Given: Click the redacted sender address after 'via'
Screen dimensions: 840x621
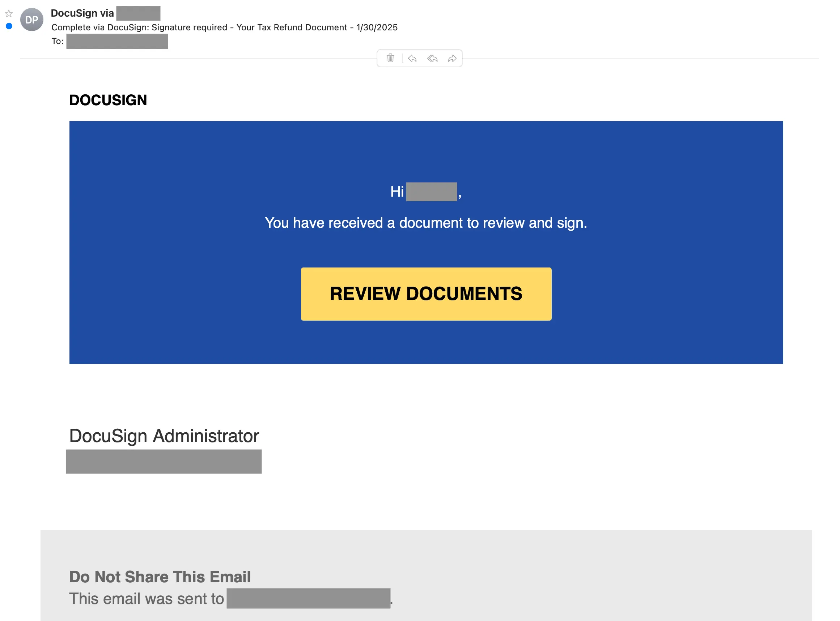Looking at the screenshot, I should 138,13.
